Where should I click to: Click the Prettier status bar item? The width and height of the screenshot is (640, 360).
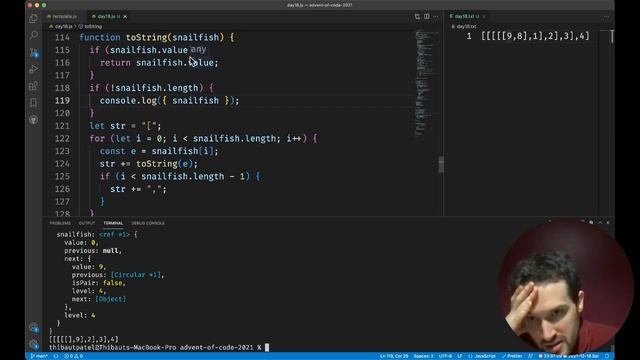click(x=512, y=356)
